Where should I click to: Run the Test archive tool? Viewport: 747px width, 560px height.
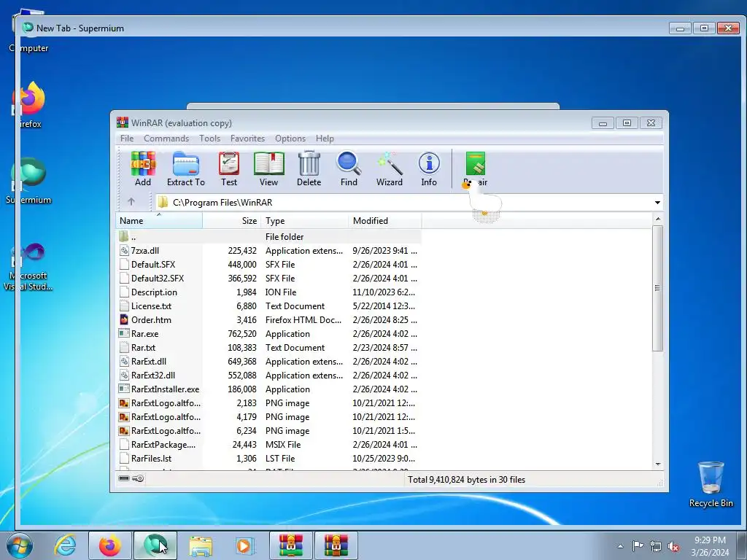[x=228, y=168]
